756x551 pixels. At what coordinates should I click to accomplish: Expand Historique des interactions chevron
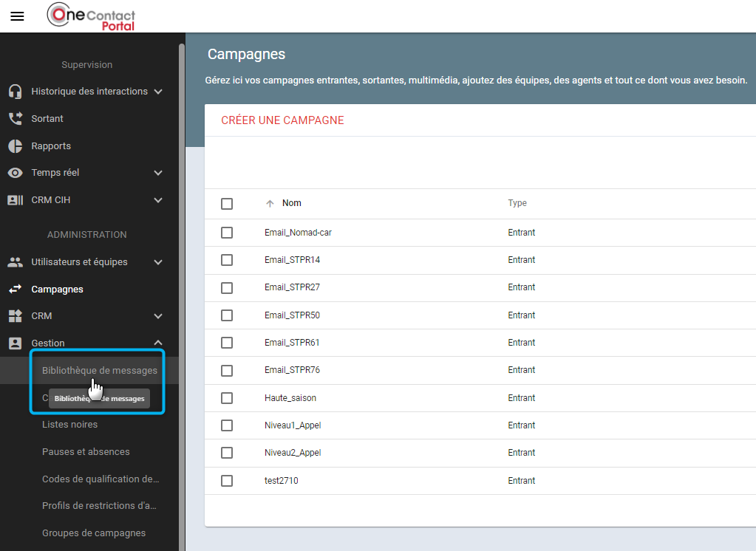(x=158, y=92)
